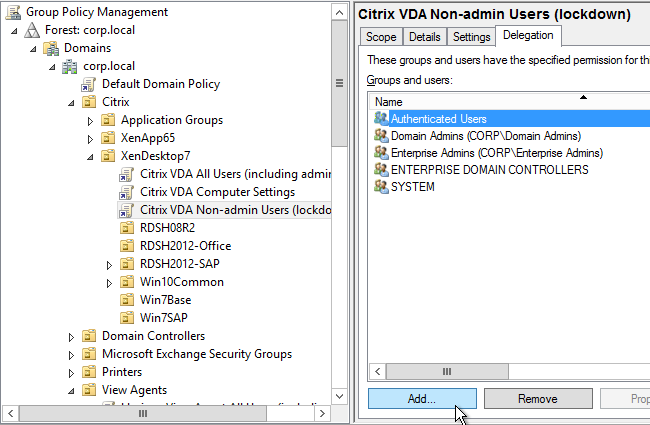
Task: Click the Group Policy Management root icon
Action: (x=13, y=12)
